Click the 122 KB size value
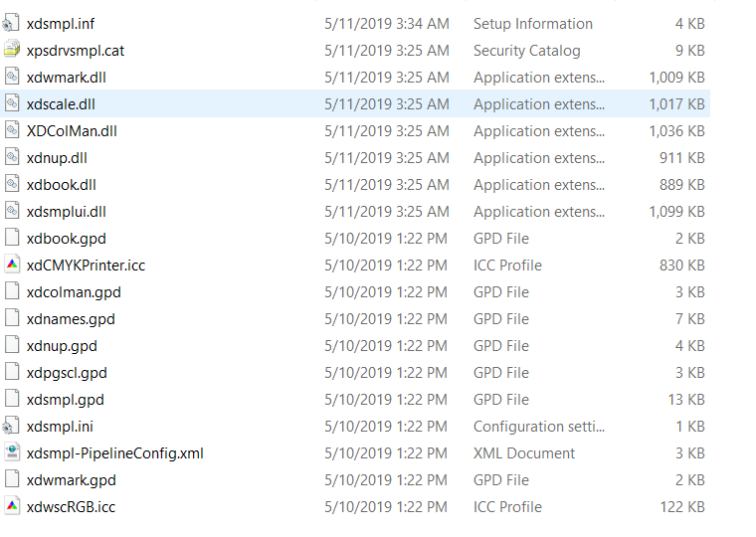756x537 pixels. 682,507
